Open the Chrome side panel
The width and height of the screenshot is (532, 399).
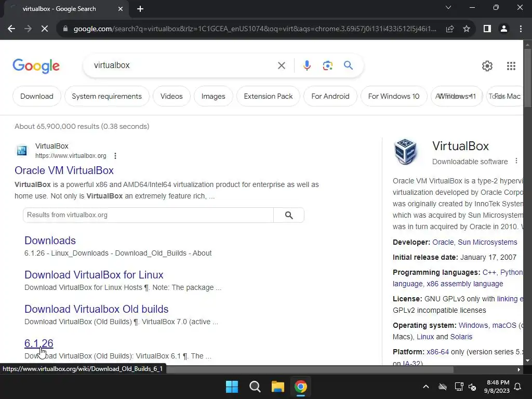487,29
